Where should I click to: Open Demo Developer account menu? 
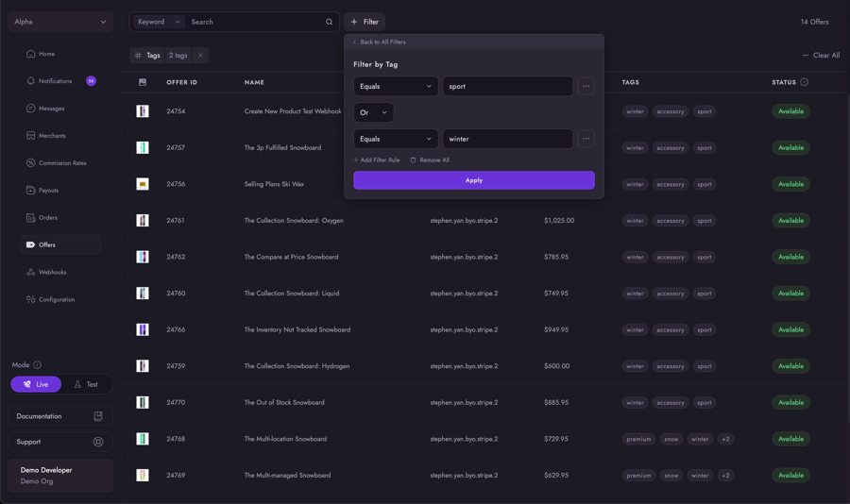60,476
